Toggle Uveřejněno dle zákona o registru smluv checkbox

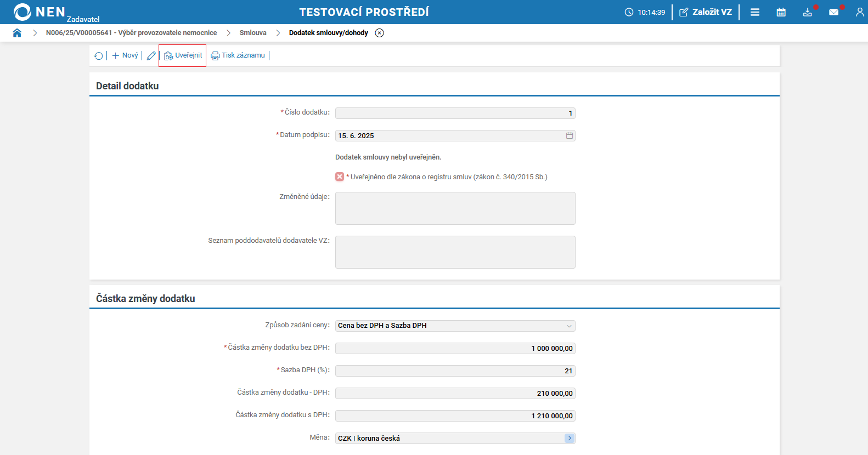tap(340, 177)
